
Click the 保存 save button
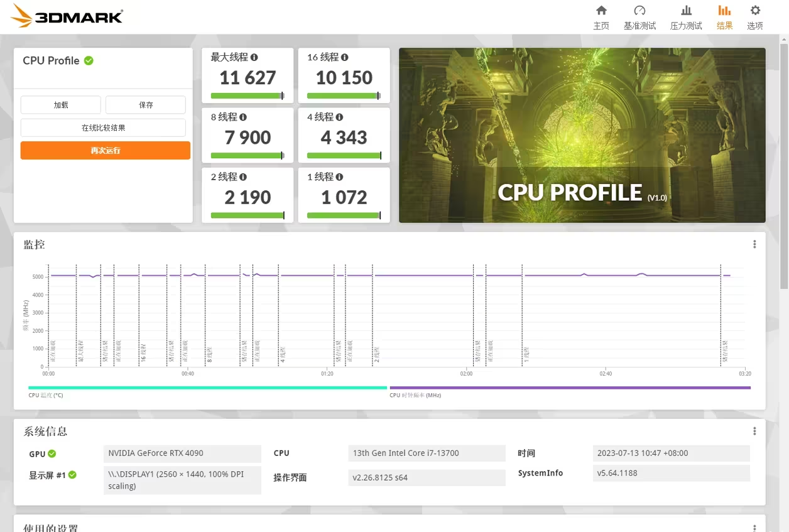[146, 105]
